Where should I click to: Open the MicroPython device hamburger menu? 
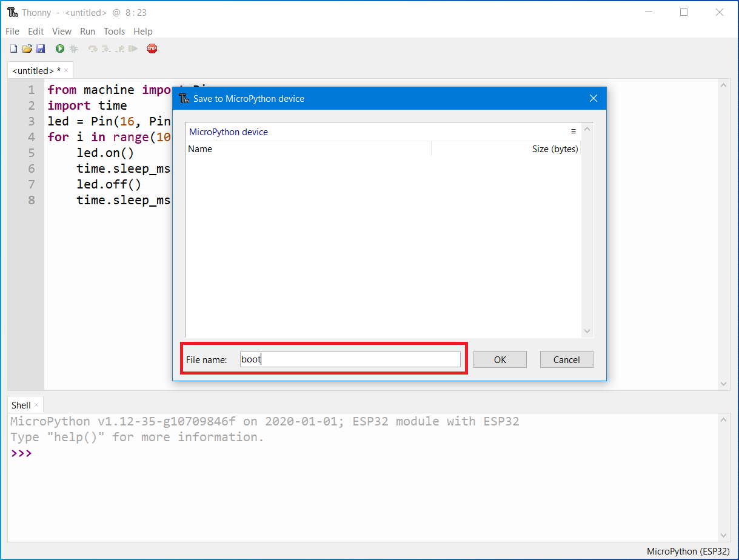coord(573,131)
